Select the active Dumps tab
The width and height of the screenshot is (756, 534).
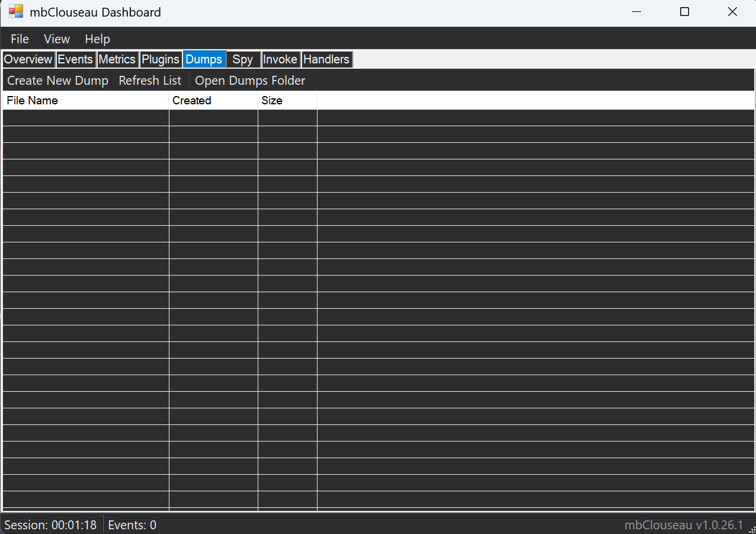point(204,59)
